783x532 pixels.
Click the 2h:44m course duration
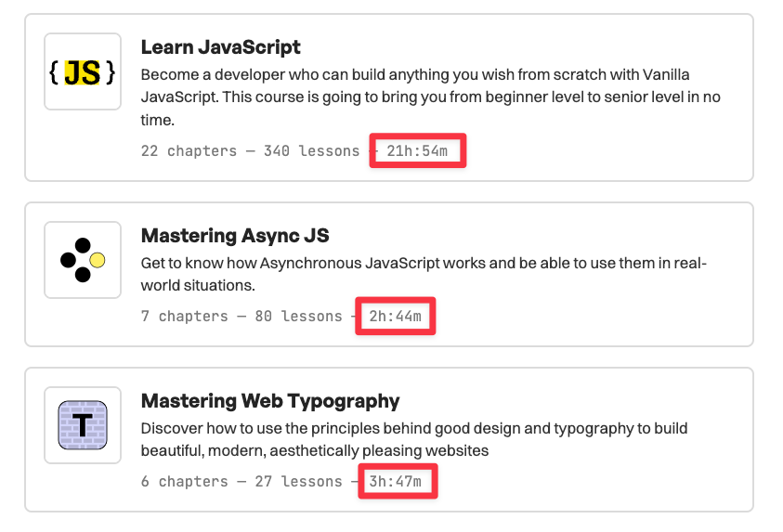coord(396,317)
